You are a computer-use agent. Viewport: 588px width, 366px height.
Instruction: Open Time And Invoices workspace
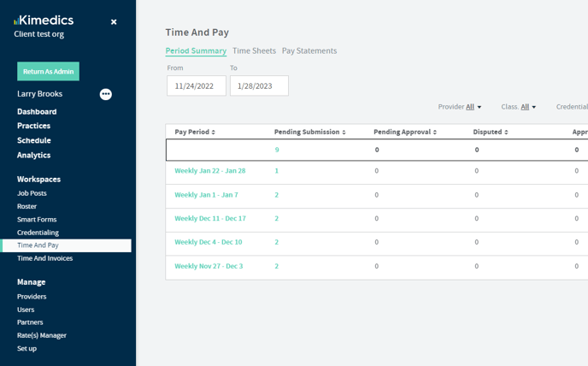(x=44, y=258)
